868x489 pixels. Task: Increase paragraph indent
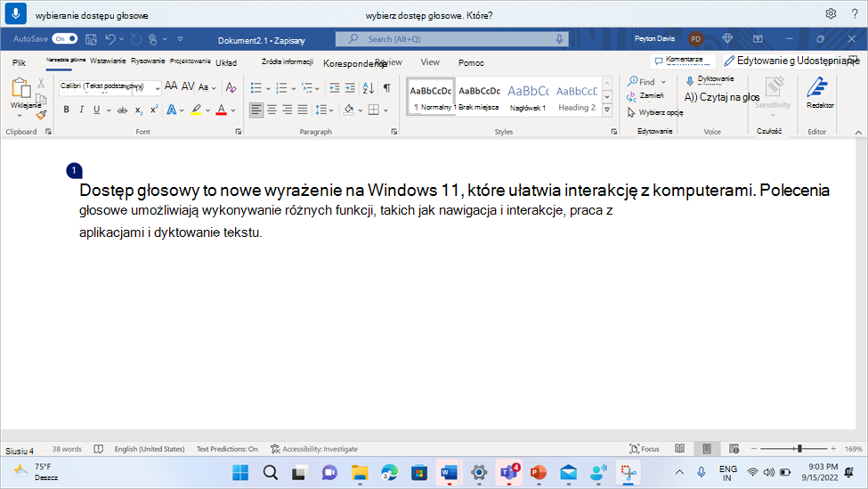[x=350, y=87]
